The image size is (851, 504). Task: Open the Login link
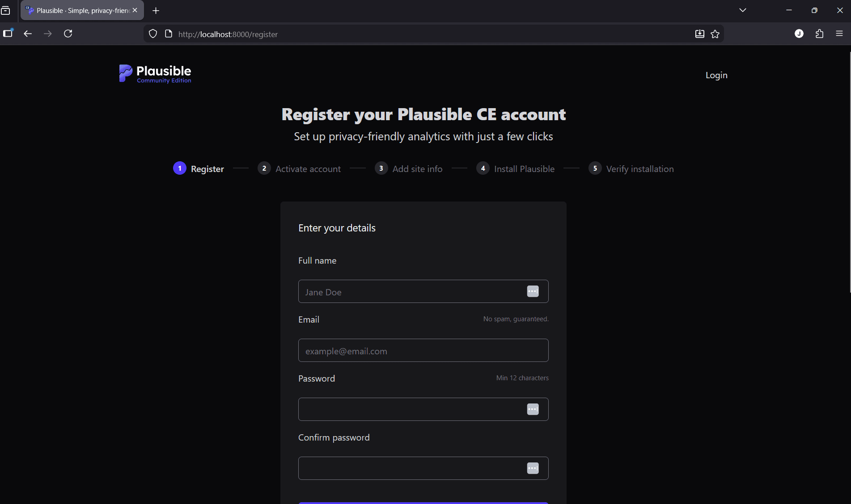coord(716,75)
